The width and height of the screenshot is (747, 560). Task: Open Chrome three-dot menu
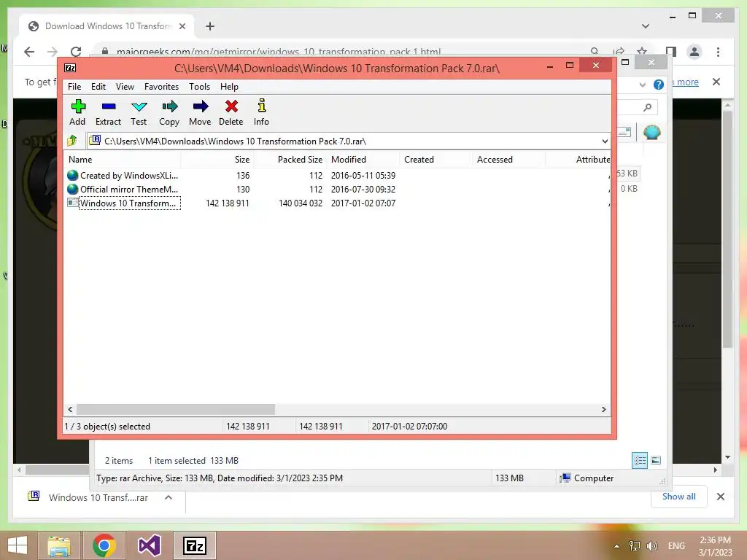click(718, 52)
